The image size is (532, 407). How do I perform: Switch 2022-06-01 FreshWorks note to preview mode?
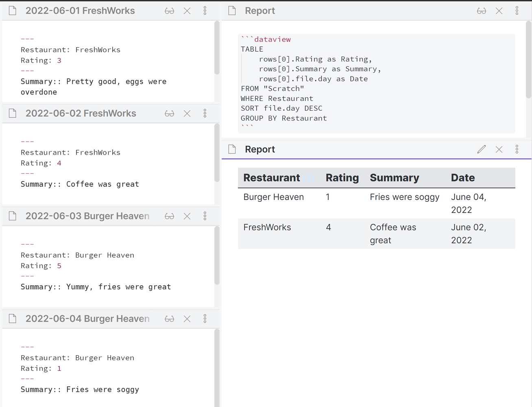click(x=169, y=11)
